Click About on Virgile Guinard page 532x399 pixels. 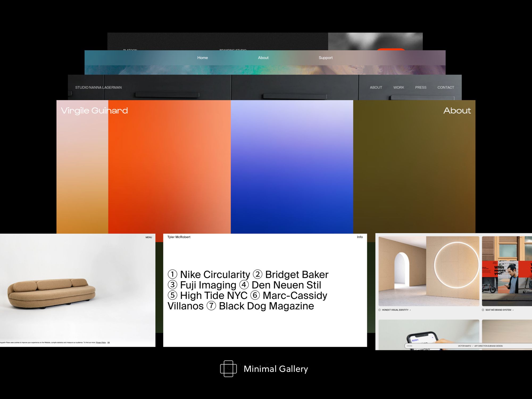pos(457,110)
